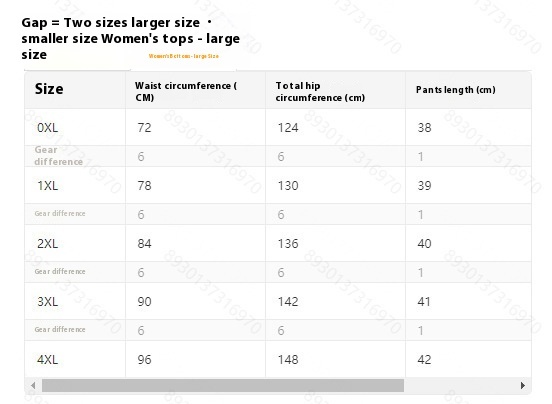Click the right scroll arrow of the table
552x404 pixels.
(x=523, y=385)
